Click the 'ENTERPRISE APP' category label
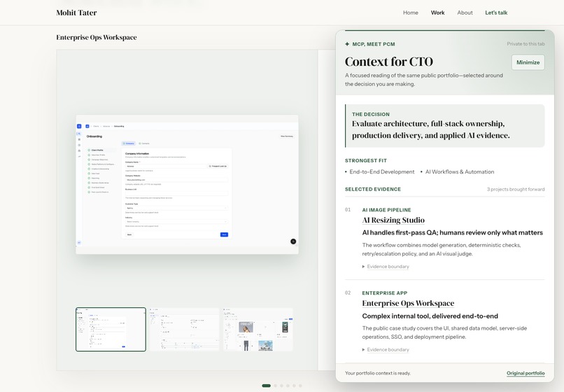Viewport: 564px width, 392px height. tap(384, 293)
